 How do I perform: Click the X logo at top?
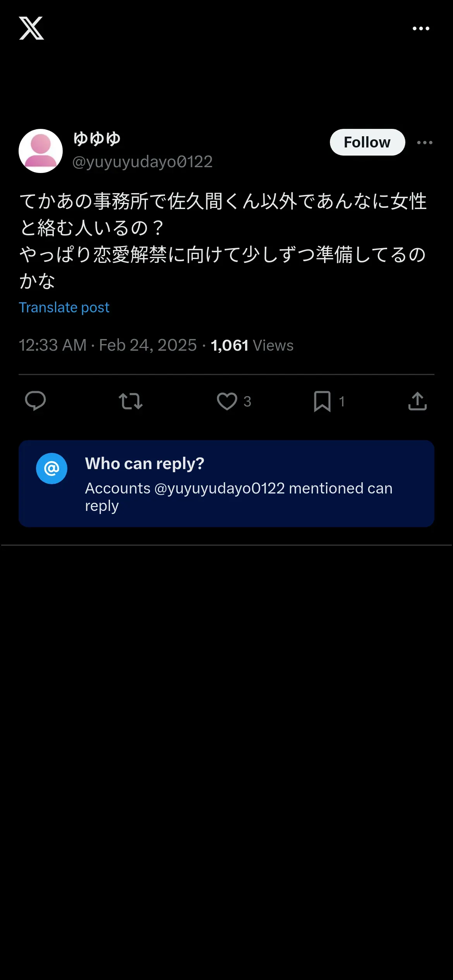click(x=31, y=28)
